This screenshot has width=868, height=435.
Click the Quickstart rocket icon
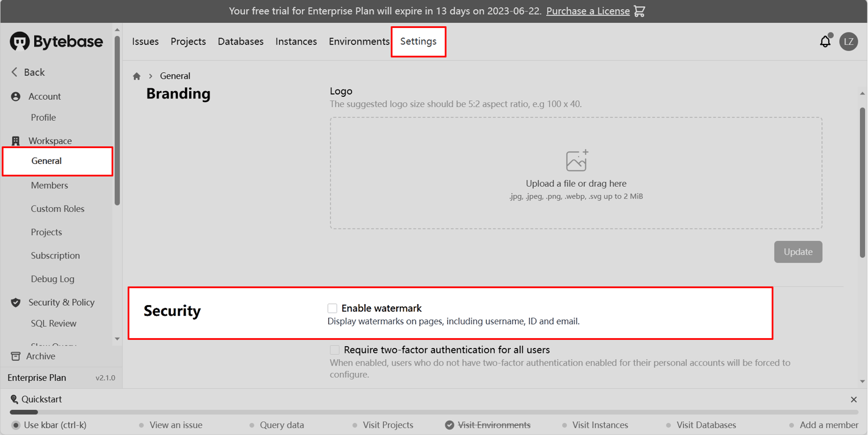point(14,399)
